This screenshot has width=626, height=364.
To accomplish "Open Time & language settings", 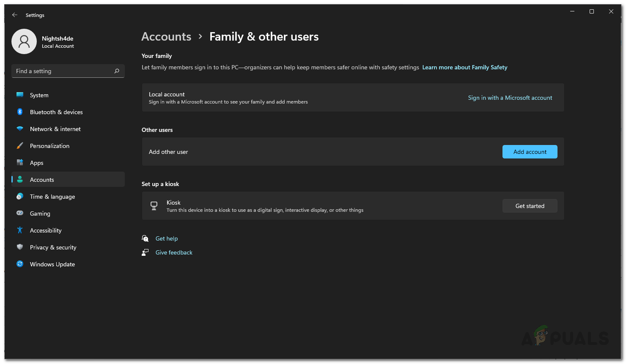I will (52, 197).
